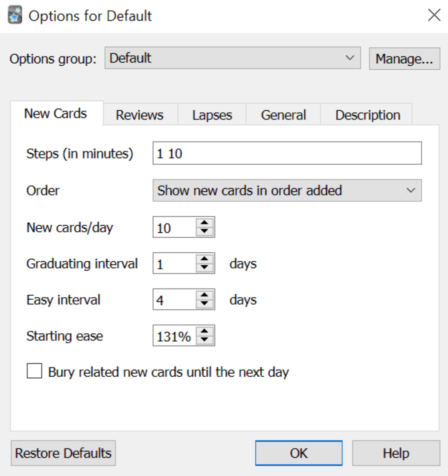
Task: Select the General tab
Action: pos(283,115)
